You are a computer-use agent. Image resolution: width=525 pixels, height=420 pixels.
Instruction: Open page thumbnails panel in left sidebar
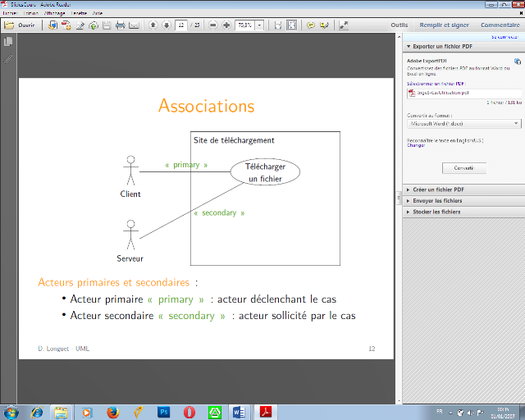click(x=8, y=42)
